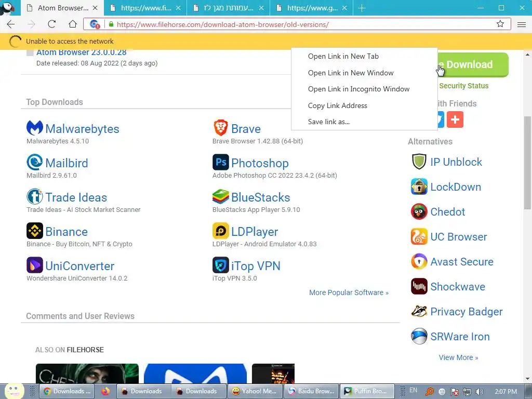The width and height of the screenshot is (532, 399).
Task: Click the SRWare Iron globe icon
Action: [x=419, y=336]
